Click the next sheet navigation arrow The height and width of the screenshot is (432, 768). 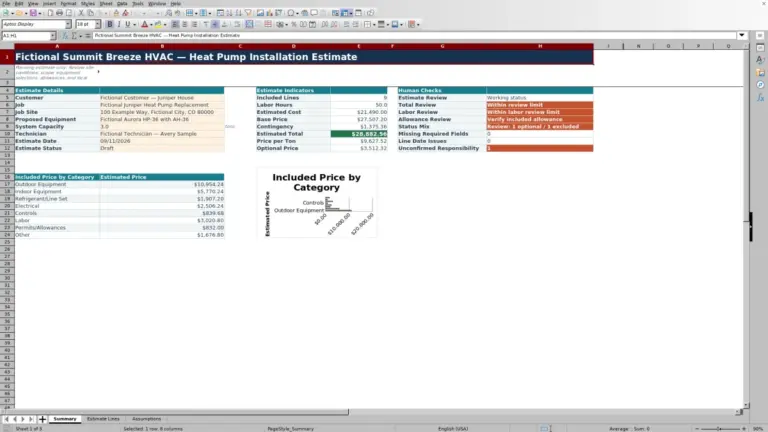click(x=23, y=419)
